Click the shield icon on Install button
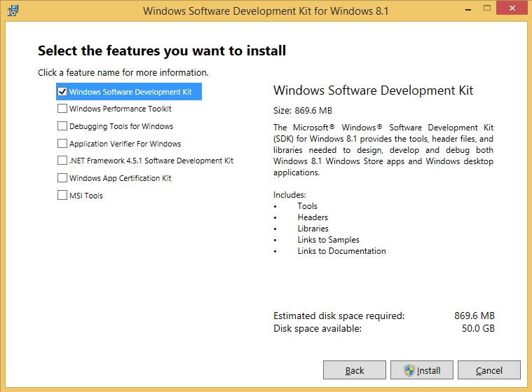The height and width of the screenshot is (392, 532). [x=409, y=370]
